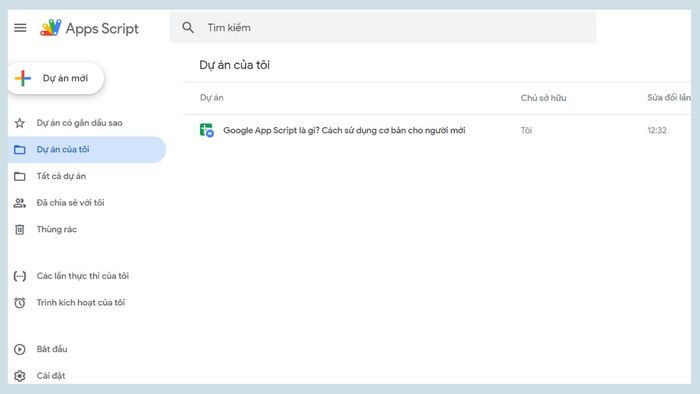Focus the Tìm kiếm search field

[383, 28]
